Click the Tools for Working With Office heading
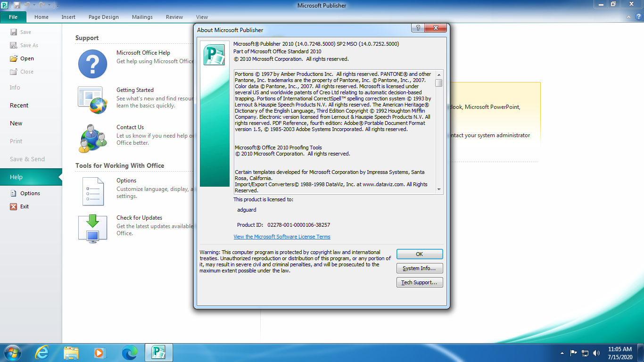 tap(120, 165)
